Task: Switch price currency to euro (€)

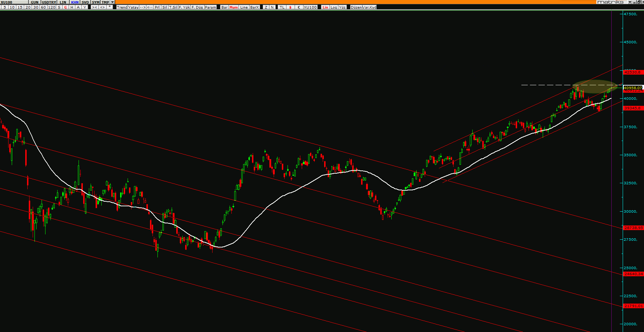Action: pyautogui.click(x=299, y=7)
